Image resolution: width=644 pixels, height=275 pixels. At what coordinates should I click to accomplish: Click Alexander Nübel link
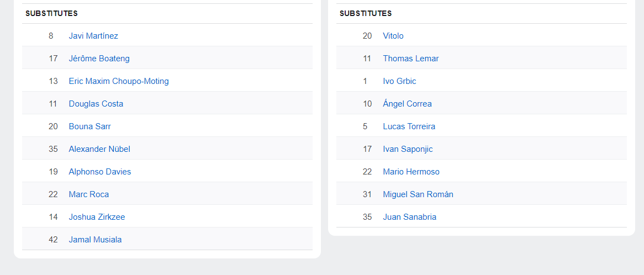tap(99, 149)
